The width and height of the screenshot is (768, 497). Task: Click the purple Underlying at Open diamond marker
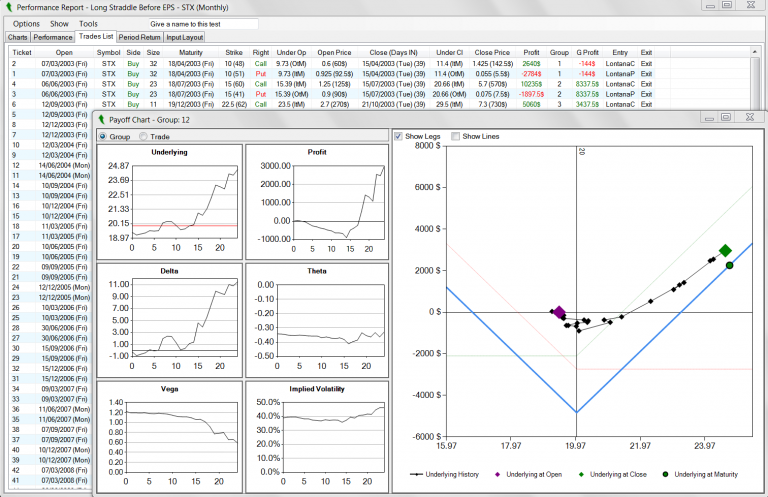[x=559, y=313]
